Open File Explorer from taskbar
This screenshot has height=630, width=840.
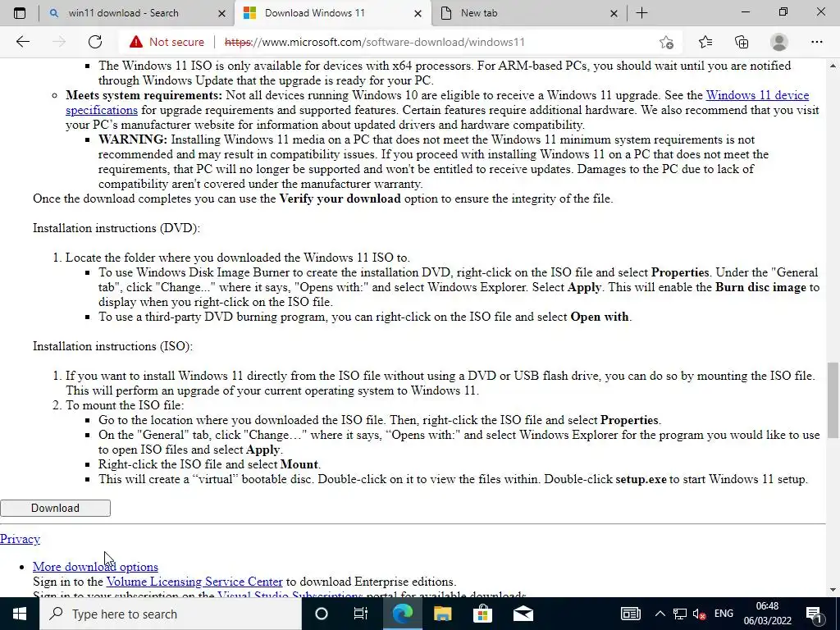[x=442, y=614]
